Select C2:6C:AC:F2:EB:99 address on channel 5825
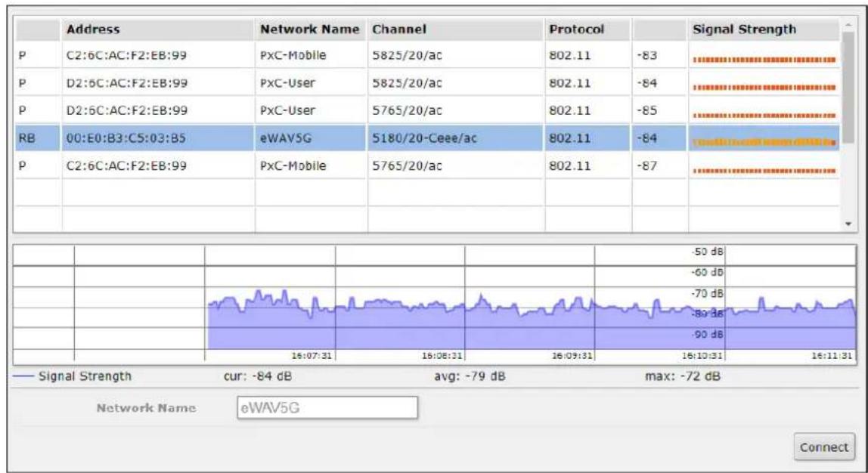868x473 pixels. click(x=126, y=55)
